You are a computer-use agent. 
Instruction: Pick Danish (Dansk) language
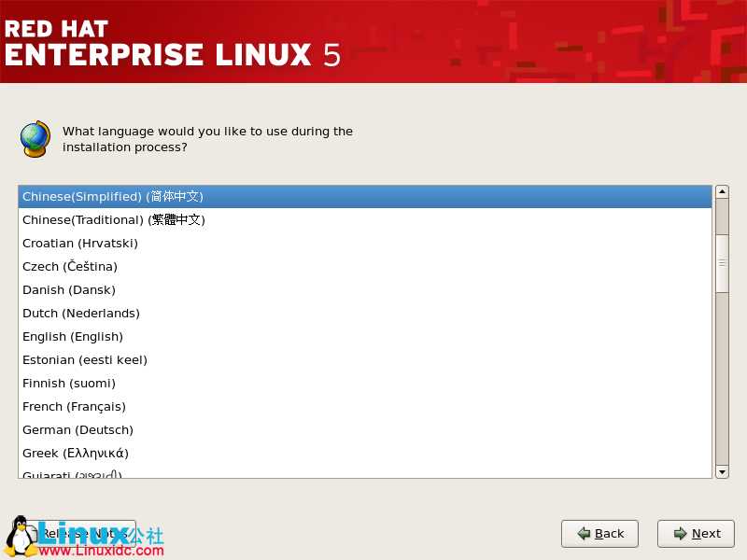(365, 290)
